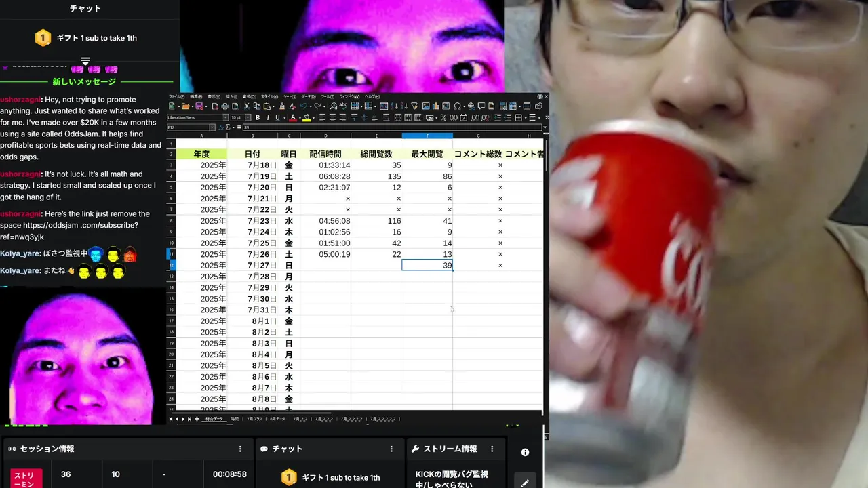Click the Clone formatting paintbrush icon

tap(282, 106)
